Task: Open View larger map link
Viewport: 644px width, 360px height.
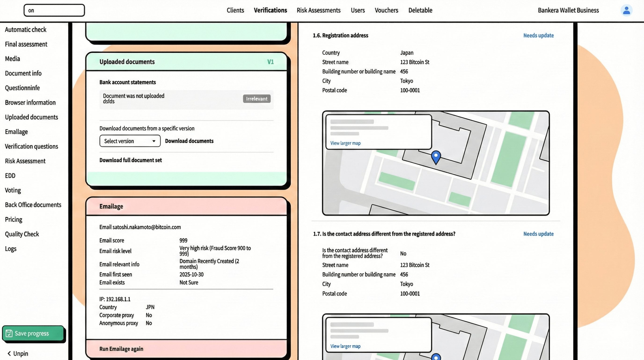Action: (345, 143)
